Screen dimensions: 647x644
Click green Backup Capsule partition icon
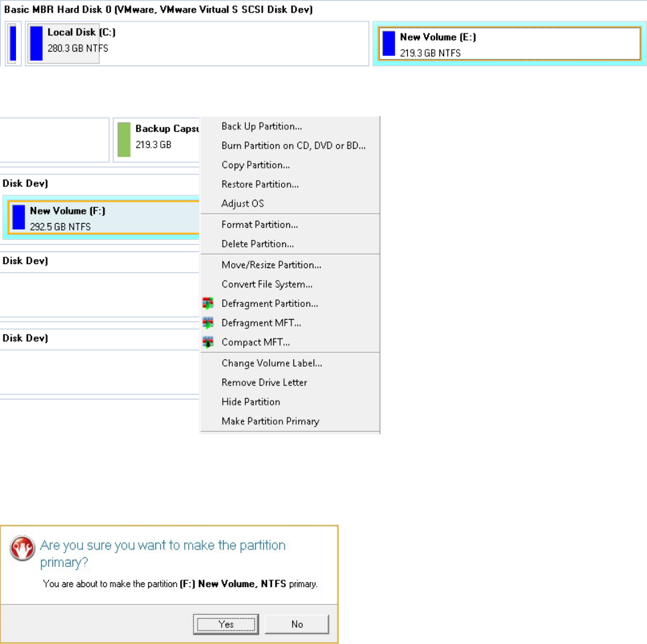[124, 139]
